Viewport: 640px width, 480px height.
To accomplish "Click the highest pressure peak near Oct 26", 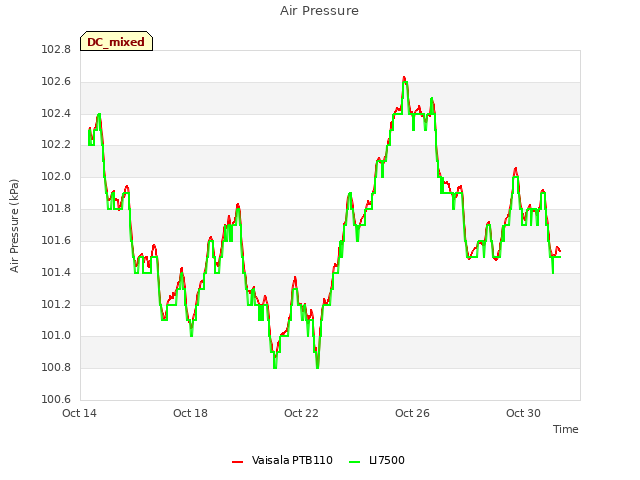I will 404,78.
